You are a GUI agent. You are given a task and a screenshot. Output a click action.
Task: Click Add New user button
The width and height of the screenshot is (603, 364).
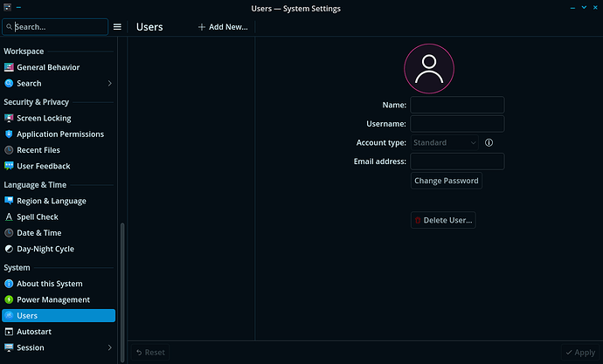click(x=223, y=27)
